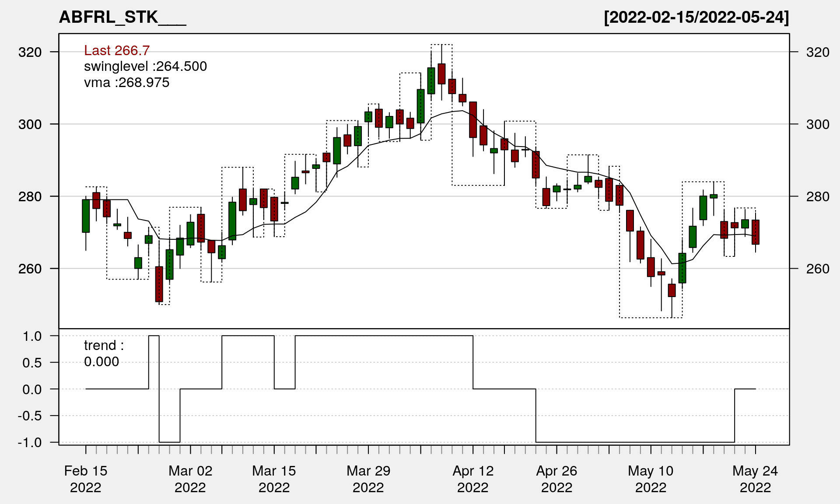Screen dimensions: 840x504
Task: Click the left axis 300 price label
Action: click(x=30, y=125)
